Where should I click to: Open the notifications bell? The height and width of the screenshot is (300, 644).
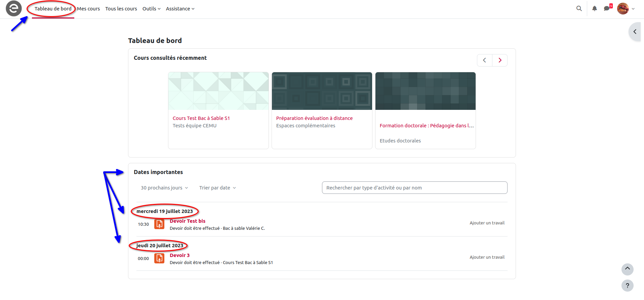[x=594, y=9]
